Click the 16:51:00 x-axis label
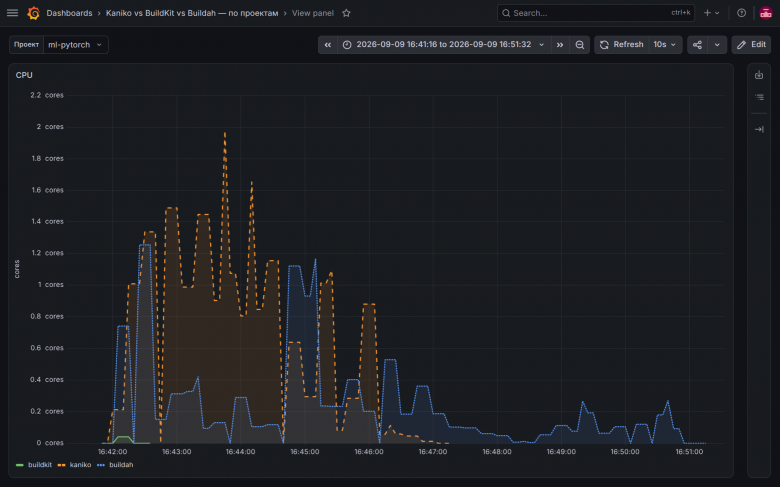780x487 pixels. (689, 452)
